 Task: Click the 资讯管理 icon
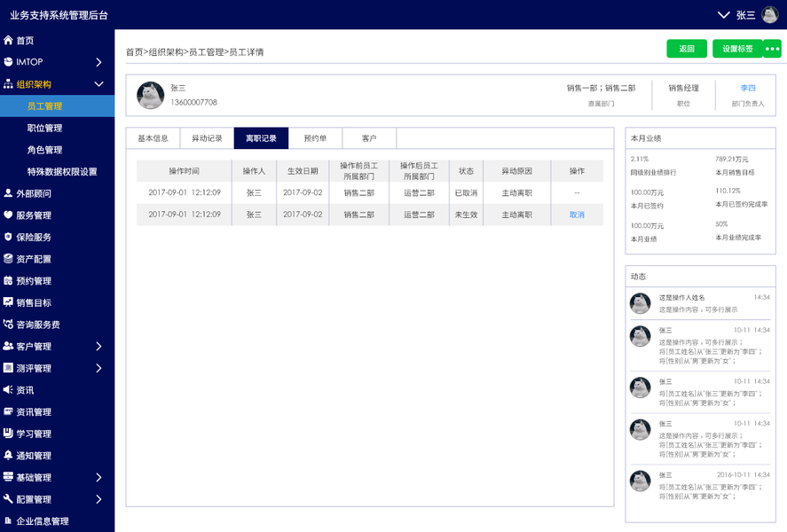click(8, 411)
